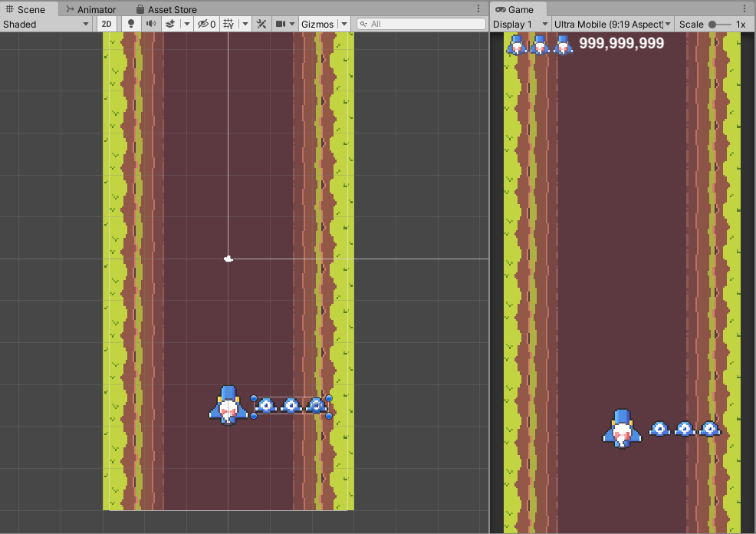Click the player ship in Game view
This screenshot has width=756, height=534.
623,429
